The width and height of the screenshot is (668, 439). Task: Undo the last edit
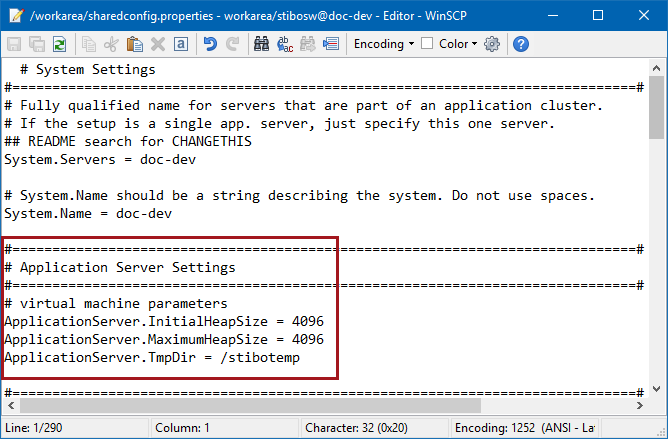coord(210,44)
